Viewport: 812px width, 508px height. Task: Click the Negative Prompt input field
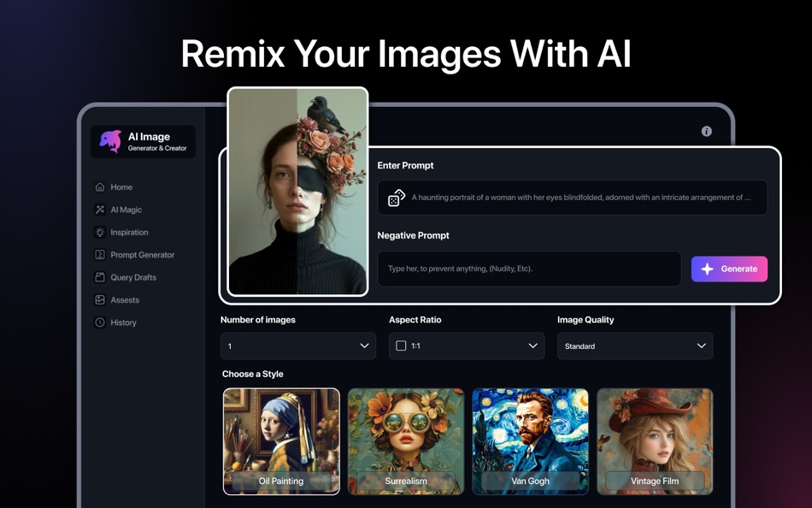[529, 269]
